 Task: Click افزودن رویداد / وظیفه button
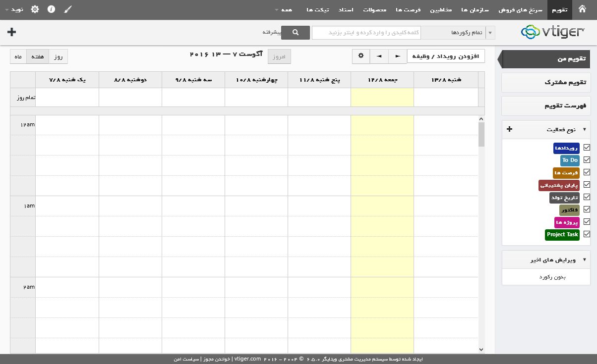(446, 56)
